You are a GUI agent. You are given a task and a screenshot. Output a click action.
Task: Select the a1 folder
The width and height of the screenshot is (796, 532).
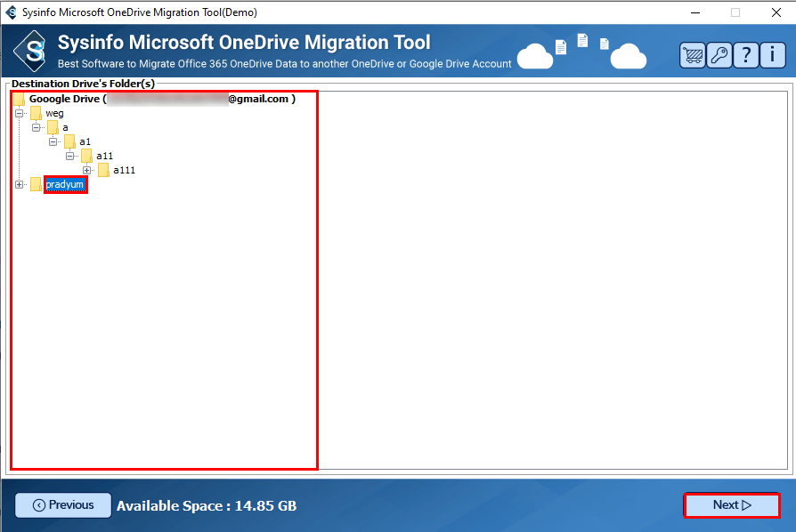tap(85, 141)
